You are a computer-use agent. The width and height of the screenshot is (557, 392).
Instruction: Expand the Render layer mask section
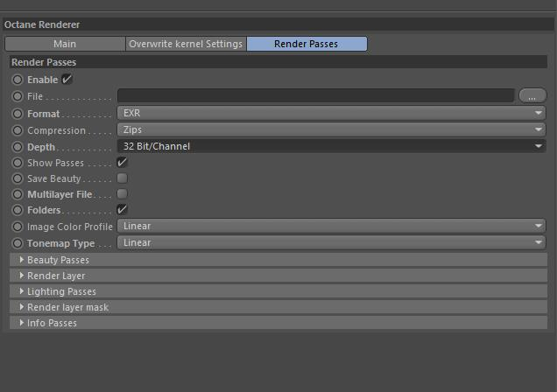(x=278, y=307)
